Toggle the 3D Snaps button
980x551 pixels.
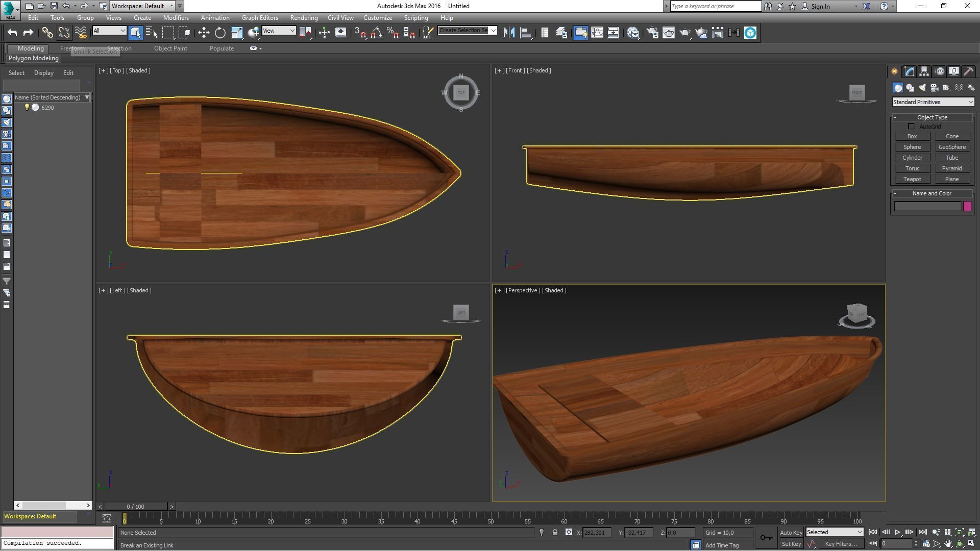tap(360, 33)
